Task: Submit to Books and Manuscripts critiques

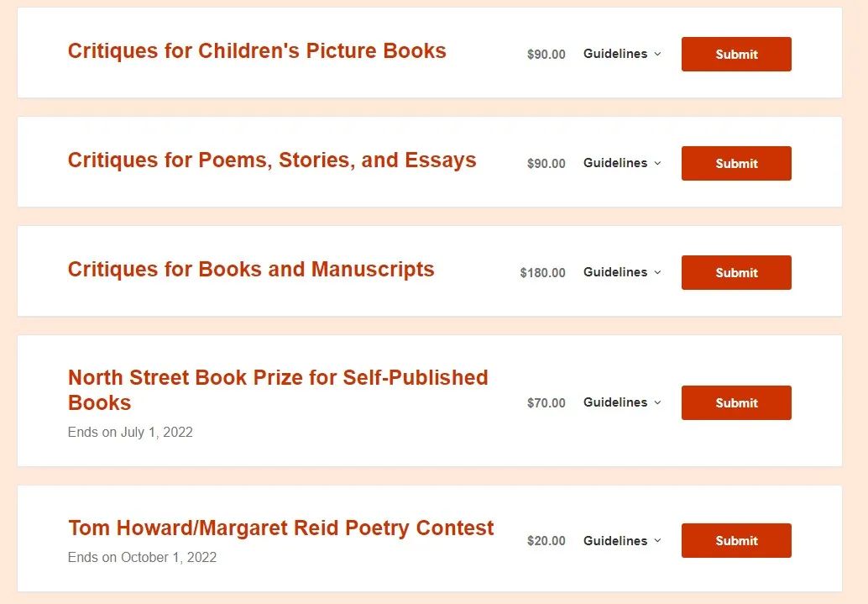Action: coord(736,273)
